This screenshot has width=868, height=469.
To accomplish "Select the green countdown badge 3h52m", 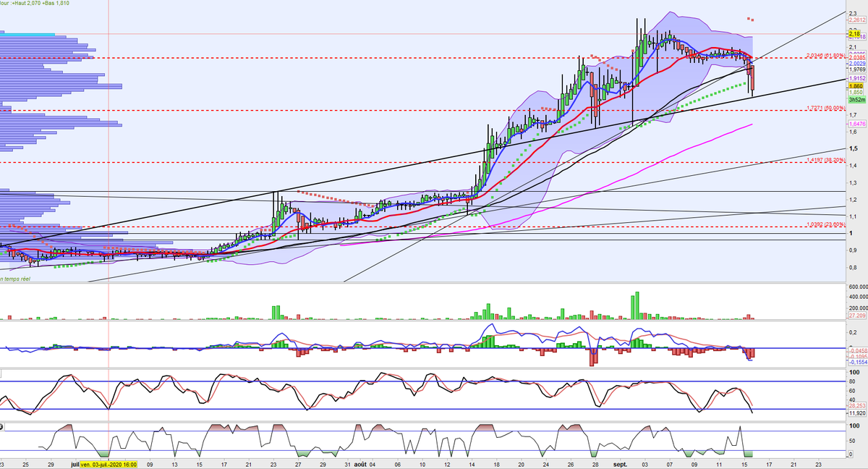I will click(856, 99).
